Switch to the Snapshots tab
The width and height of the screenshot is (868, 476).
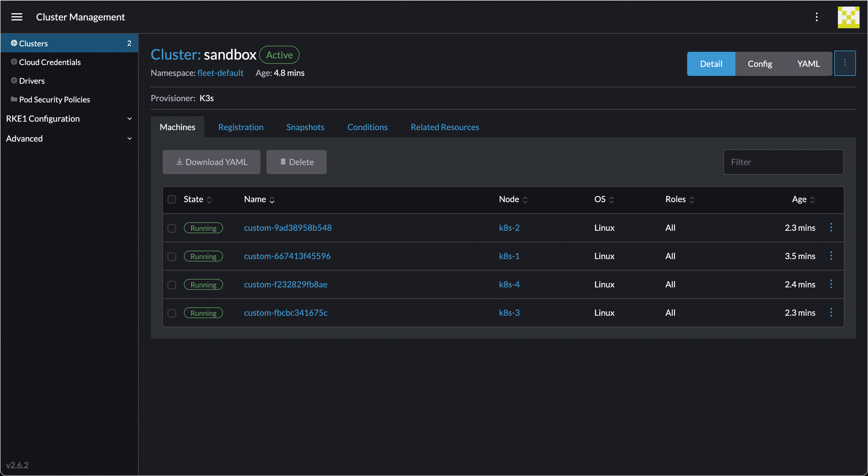305,127
